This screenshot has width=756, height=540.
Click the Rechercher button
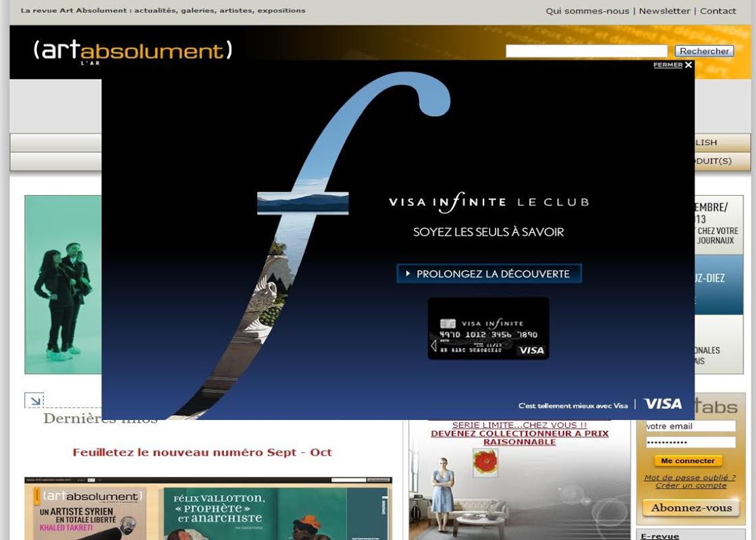click(x=705, y=51)
